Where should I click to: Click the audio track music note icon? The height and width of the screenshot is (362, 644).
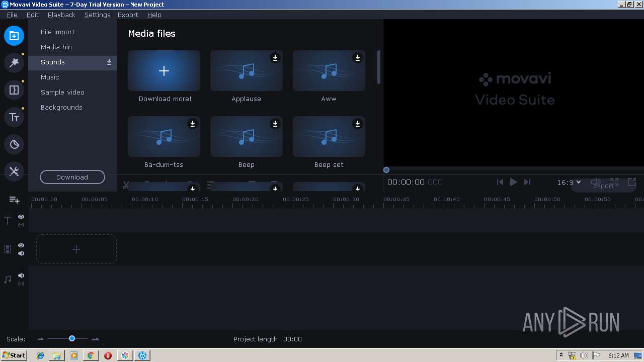(8, 280)
